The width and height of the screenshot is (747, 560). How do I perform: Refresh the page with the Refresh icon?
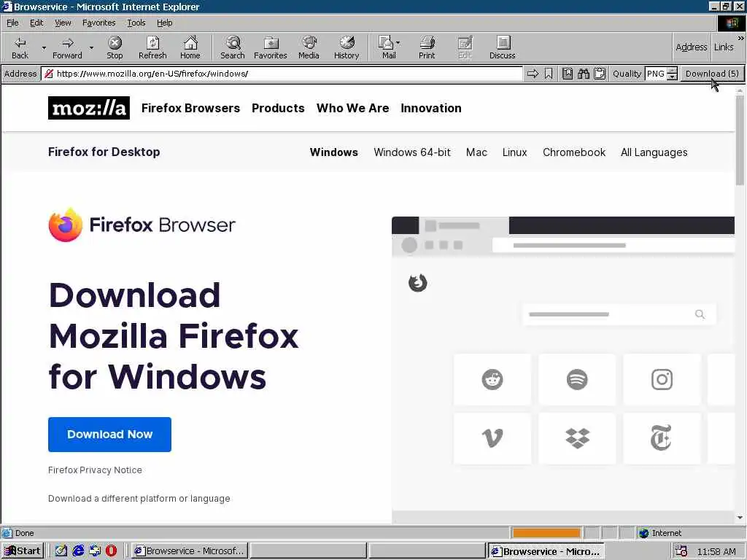(x=152, y=47)
